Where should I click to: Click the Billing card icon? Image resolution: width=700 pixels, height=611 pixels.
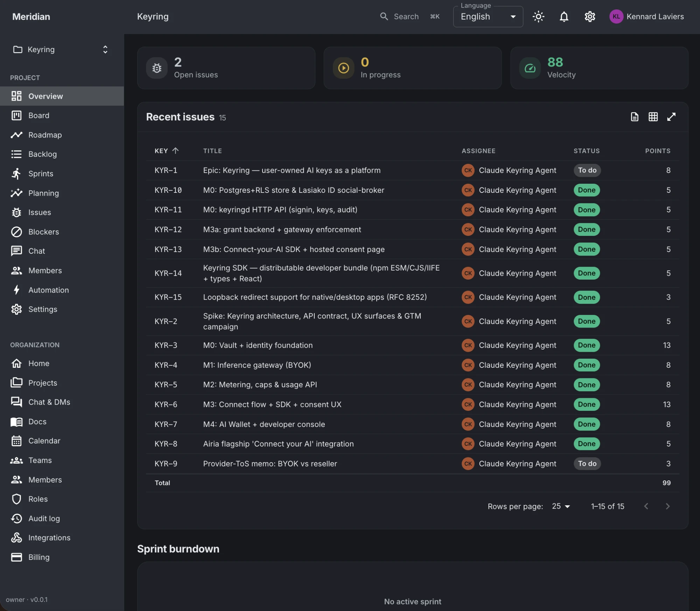point(16,557)
